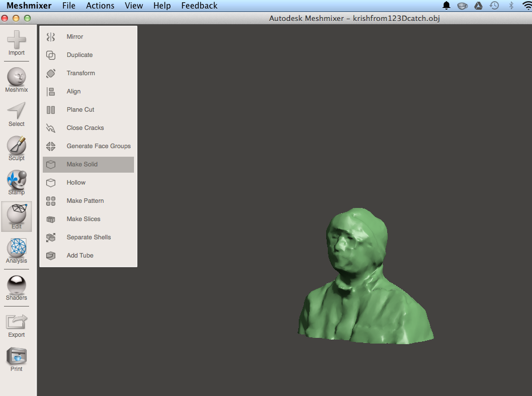Open the Meshmix parts library
532x396 pixels.
click(17, 79)
